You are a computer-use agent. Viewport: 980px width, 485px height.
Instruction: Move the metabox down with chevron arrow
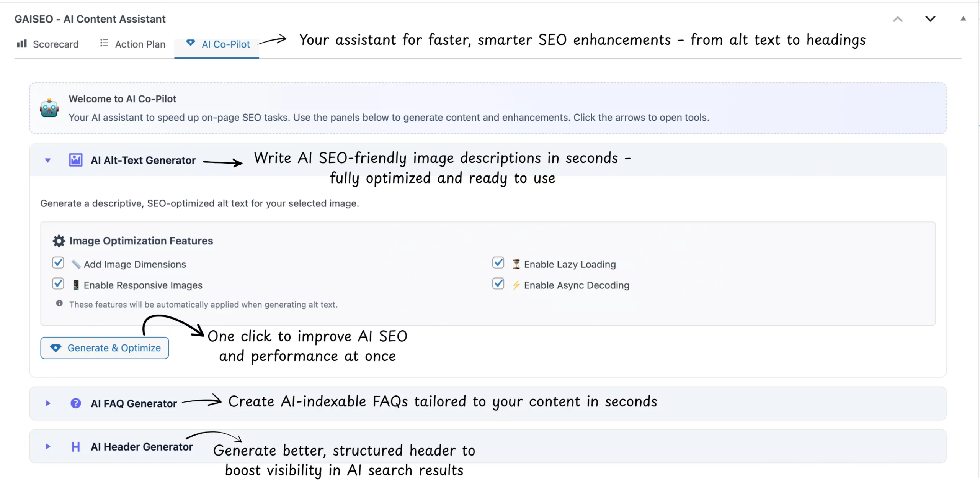(x=930, y=19)
